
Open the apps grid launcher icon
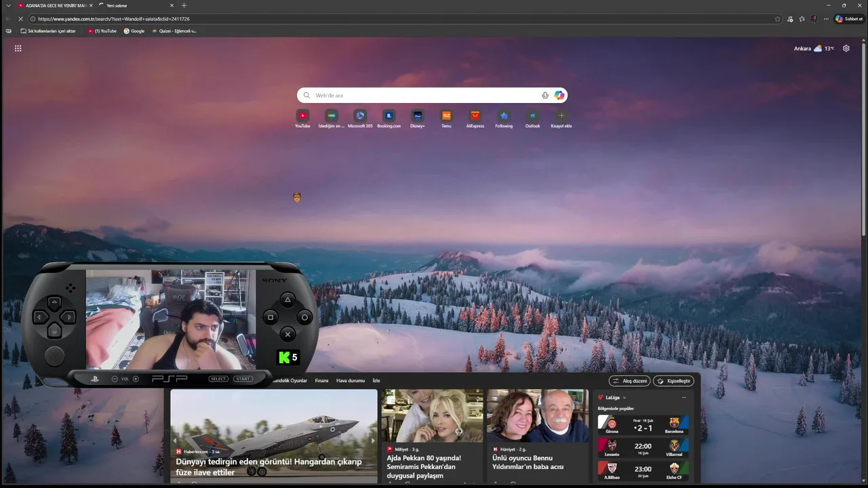coord(18,48)
